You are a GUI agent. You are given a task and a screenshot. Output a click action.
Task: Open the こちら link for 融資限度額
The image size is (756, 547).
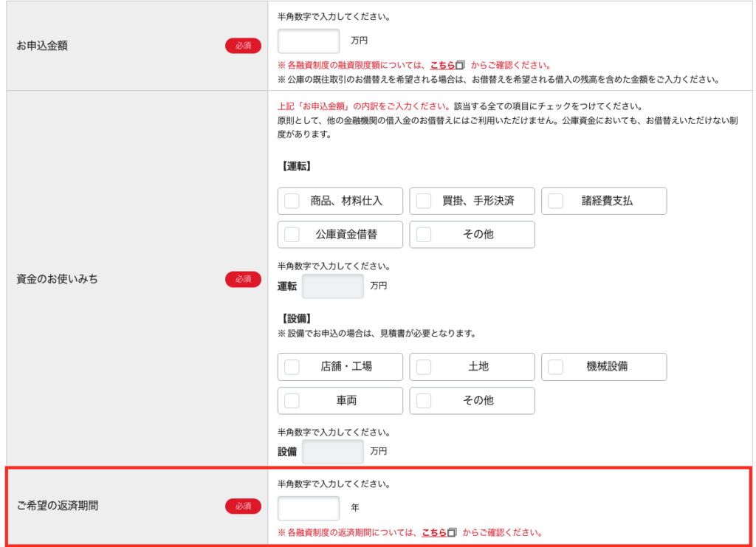pos(442,66)
